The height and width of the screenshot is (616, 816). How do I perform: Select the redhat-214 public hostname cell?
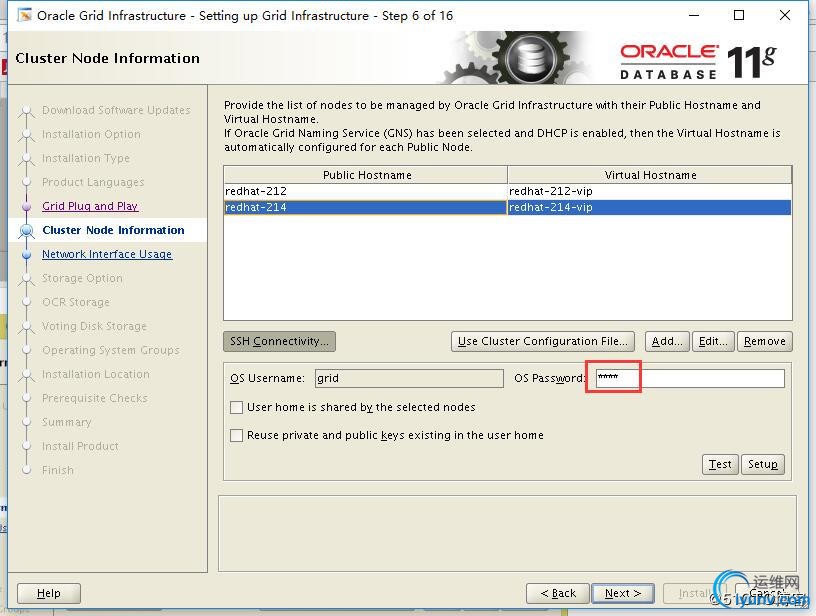coord(365,207)
